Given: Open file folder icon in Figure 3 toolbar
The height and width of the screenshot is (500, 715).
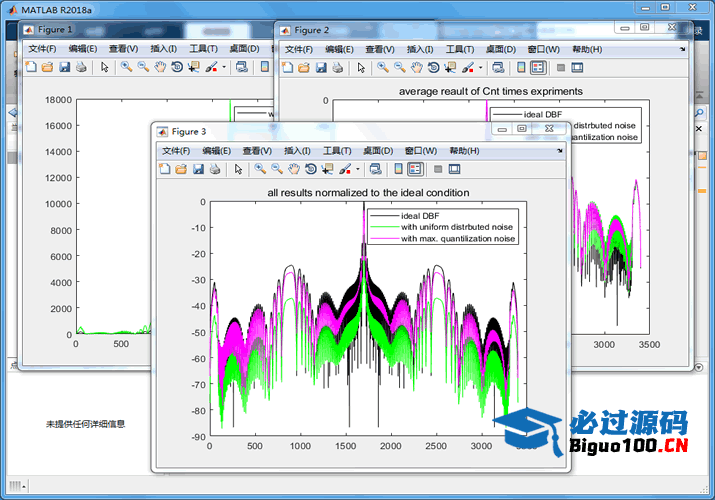Looking at the screenshot, I should (181, 169).
